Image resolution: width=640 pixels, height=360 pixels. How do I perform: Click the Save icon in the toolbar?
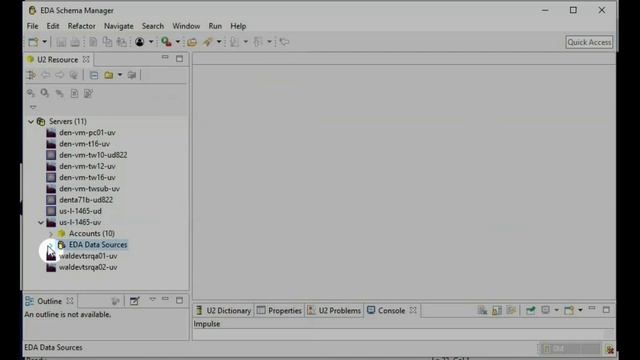coord(61,42)
